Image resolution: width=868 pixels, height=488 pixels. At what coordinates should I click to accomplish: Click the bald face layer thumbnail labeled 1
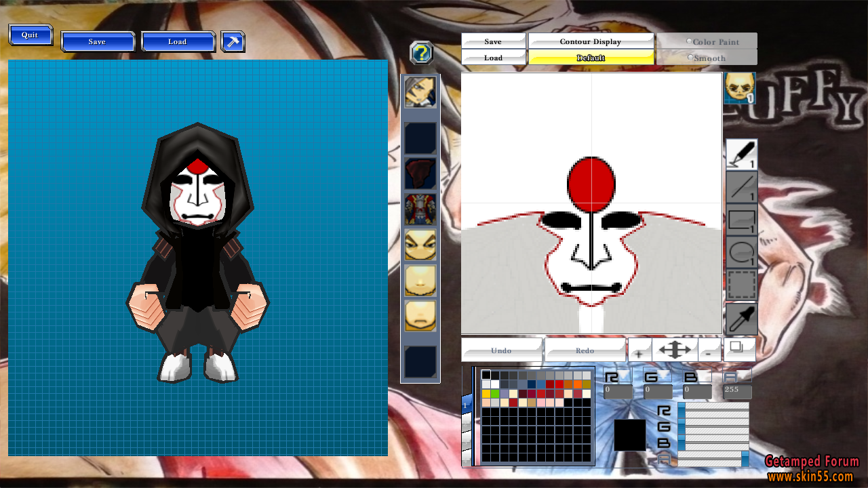[x=740, y=88]
